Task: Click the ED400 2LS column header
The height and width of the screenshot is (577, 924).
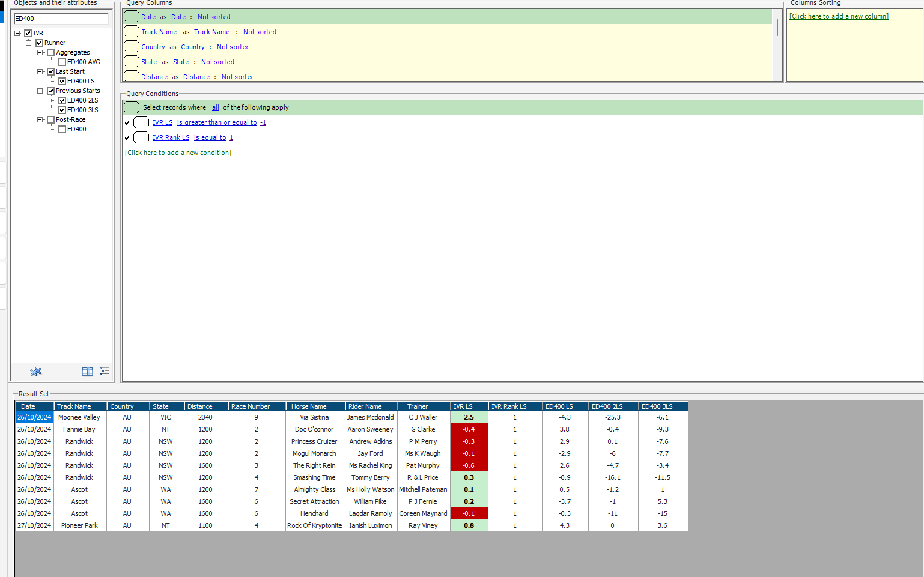Action: click(613, 406)
